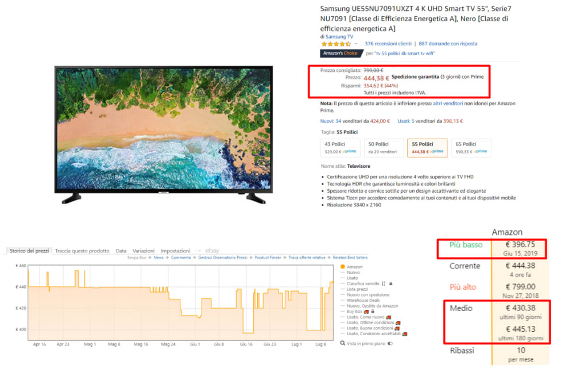Click the Amazon's Choice badge

pyautogui.click(x=341, y=53)
